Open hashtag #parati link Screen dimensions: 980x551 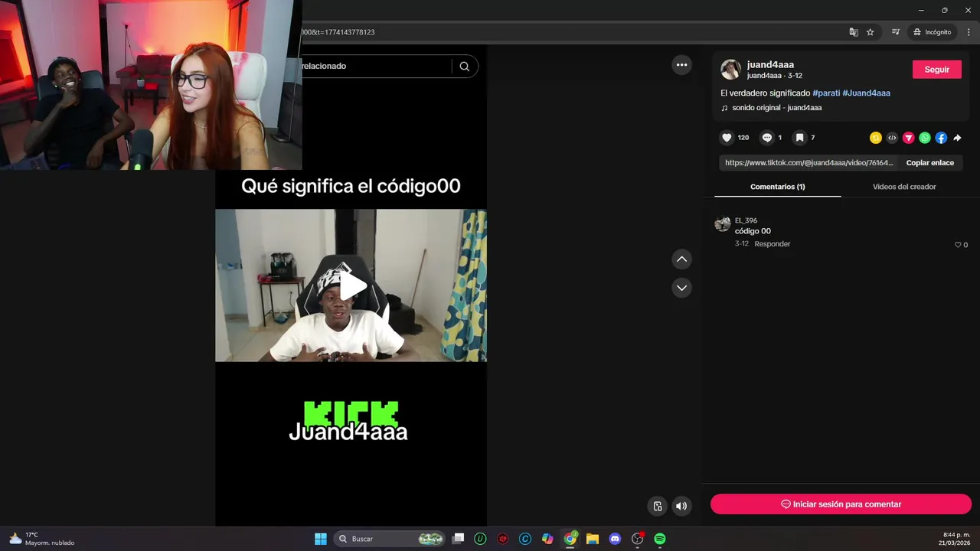coord(826,93)
